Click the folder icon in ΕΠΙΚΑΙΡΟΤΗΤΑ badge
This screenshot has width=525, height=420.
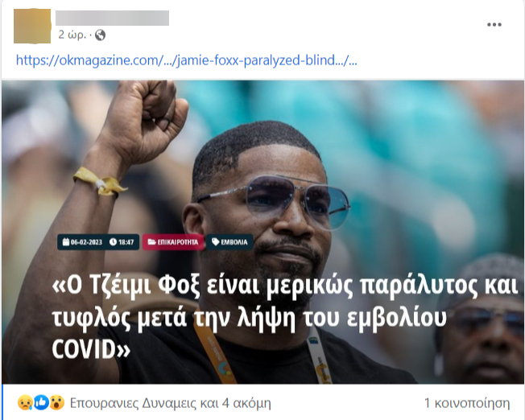click(x=151, y=242)
